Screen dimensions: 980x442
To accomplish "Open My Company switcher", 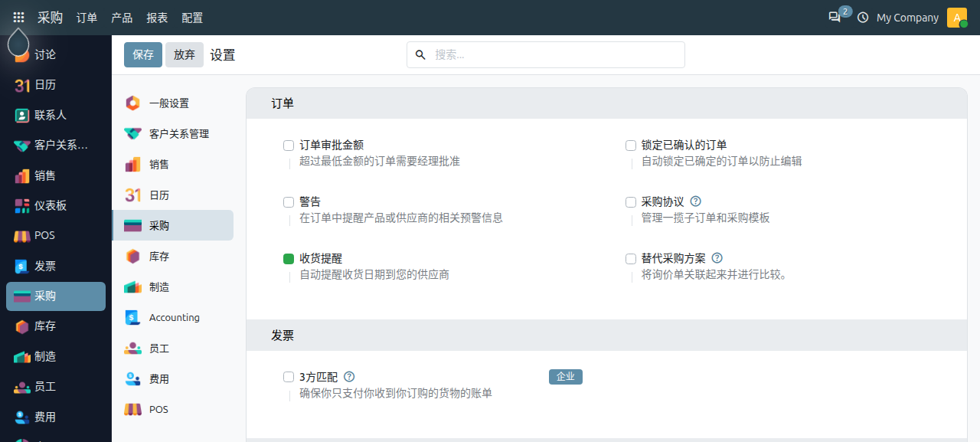I will click(x=907, y=18).
